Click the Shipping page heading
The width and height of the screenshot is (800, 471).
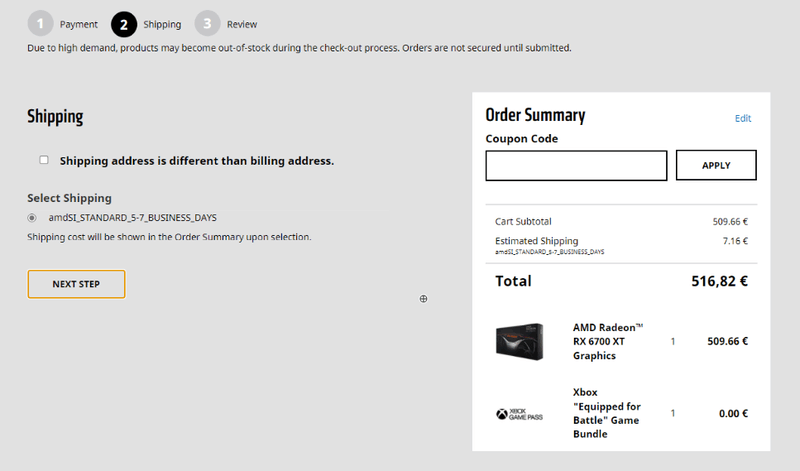pyautogui.click(x=55, y=116)
